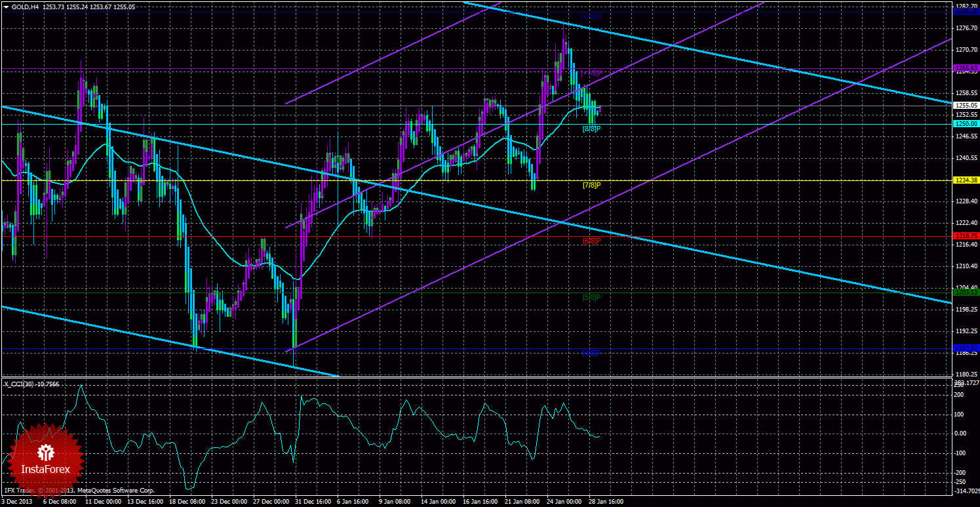This screenshot has width=980, height=507.
Task: Click the current price label 1255.05
Action: tap(967, 105)
